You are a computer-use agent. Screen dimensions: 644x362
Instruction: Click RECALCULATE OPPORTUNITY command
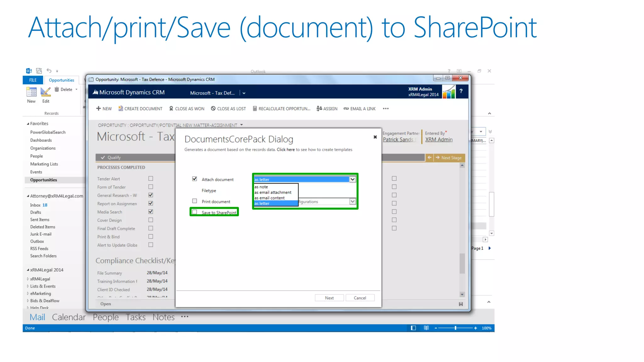(x=281, y=108)
